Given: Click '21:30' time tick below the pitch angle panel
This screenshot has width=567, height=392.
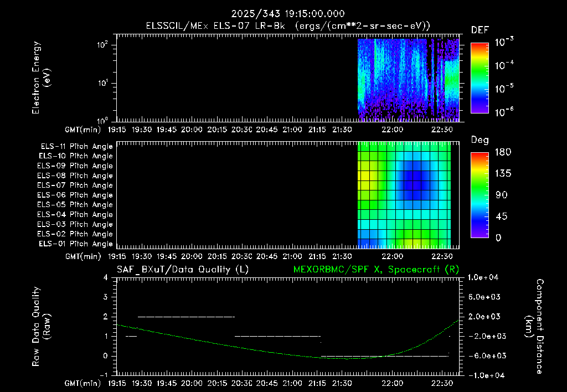Looking at the screenshot, I should click(342, 257).
